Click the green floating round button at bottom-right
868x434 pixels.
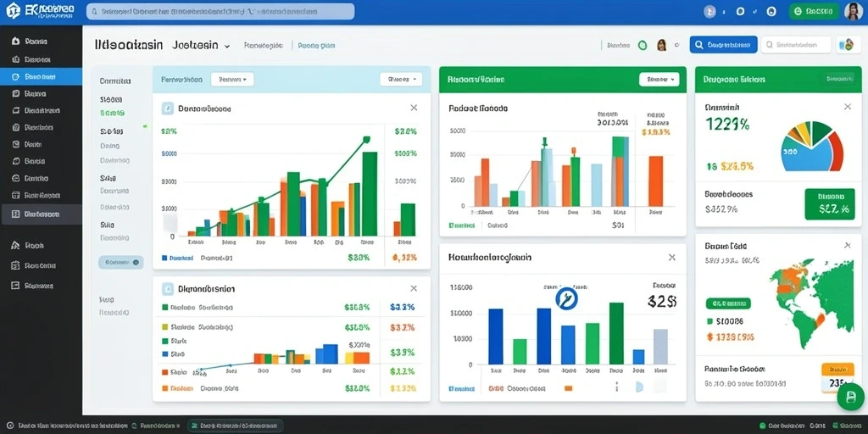click(849, 397)
